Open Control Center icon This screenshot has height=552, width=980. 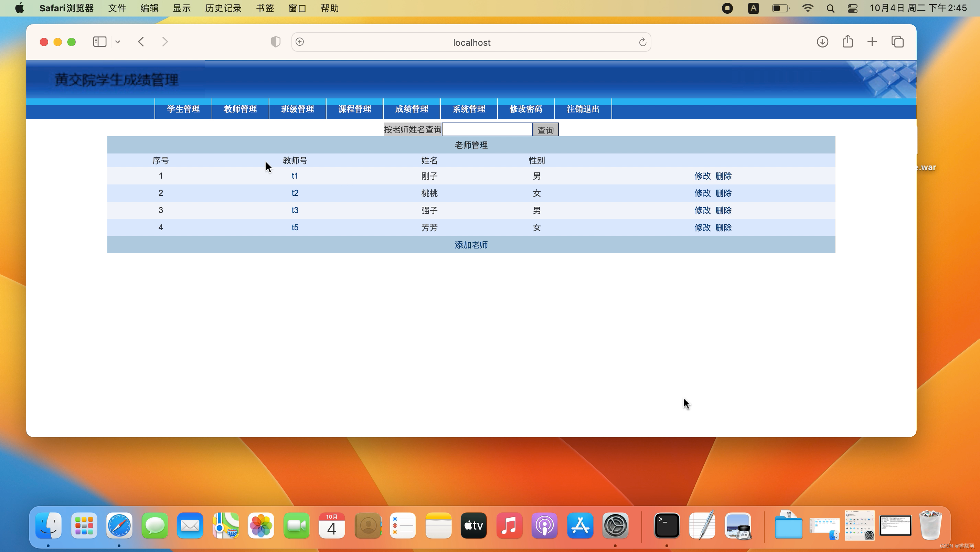point(853,8)
